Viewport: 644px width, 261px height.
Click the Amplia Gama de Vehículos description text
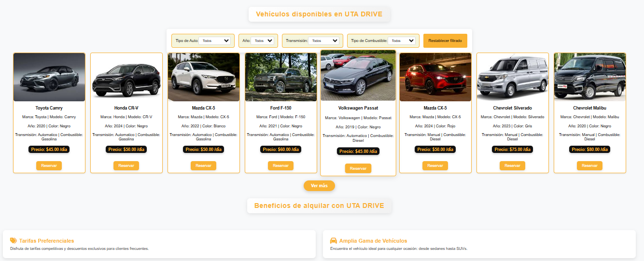pos(399,249)
